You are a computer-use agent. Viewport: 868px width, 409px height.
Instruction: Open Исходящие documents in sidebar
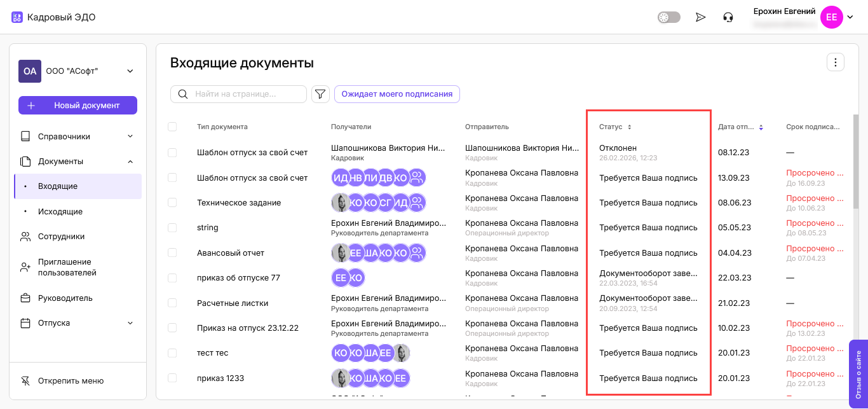point(60,212)
